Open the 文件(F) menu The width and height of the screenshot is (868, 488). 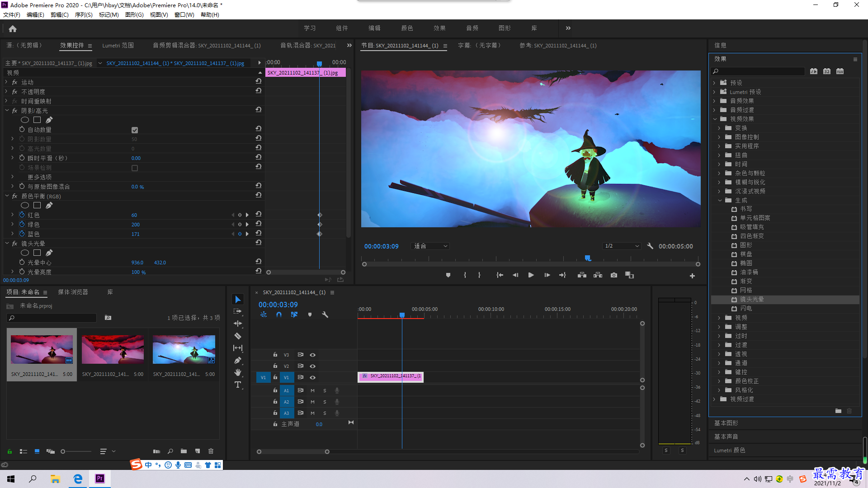[12, 15]
